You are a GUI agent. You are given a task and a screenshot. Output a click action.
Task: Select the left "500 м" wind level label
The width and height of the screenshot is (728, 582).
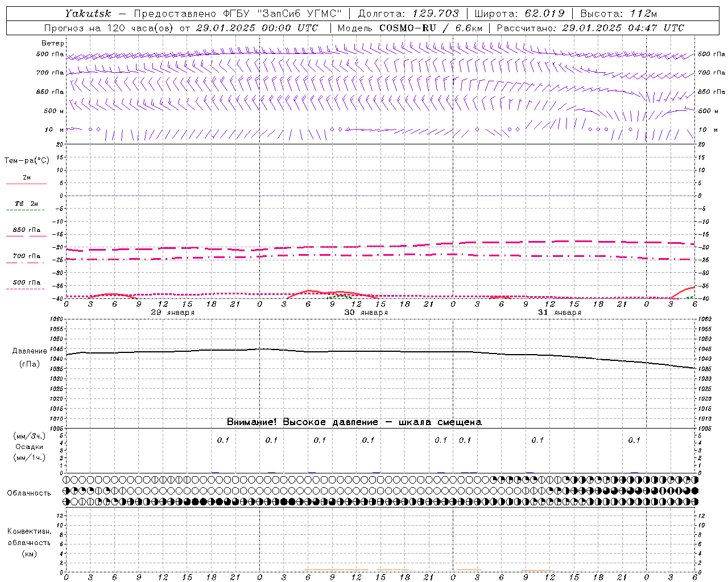pos(54,111)
